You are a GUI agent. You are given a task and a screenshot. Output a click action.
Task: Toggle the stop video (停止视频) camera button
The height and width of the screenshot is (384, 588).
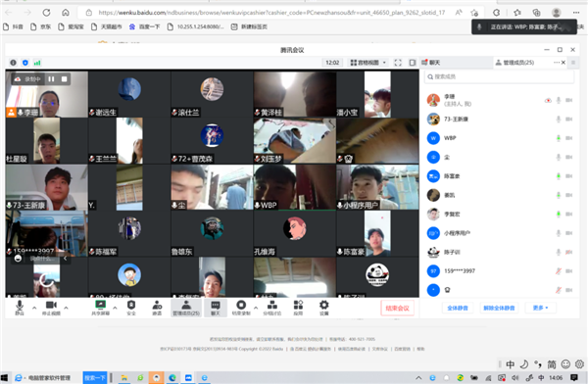(51, 308)
